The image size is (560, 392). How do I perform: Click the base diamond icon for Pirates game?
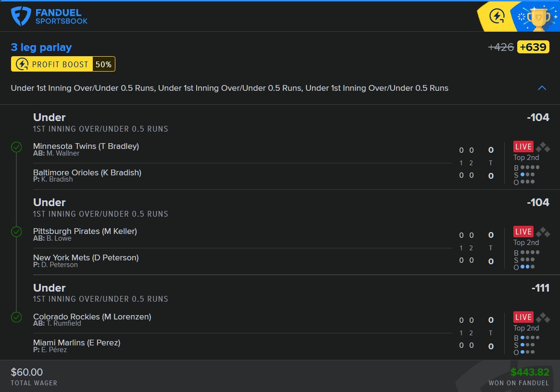tap(543, 232)
